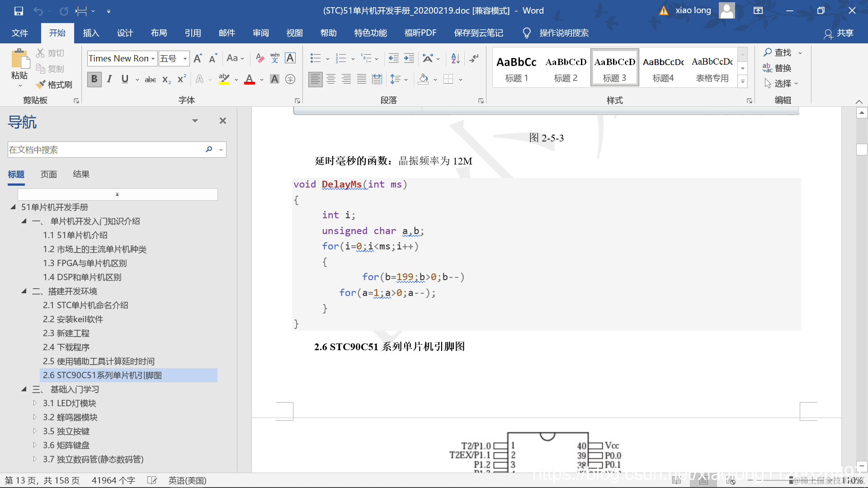Click the 替换 replace button
This screenshot has width=868, height=488.
click(x=777, y=68)
